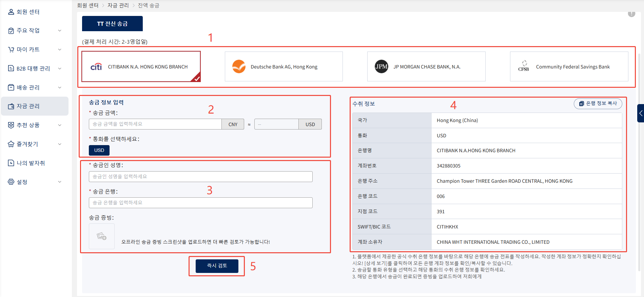Click the CFSB logo

(x=524, y=66)
